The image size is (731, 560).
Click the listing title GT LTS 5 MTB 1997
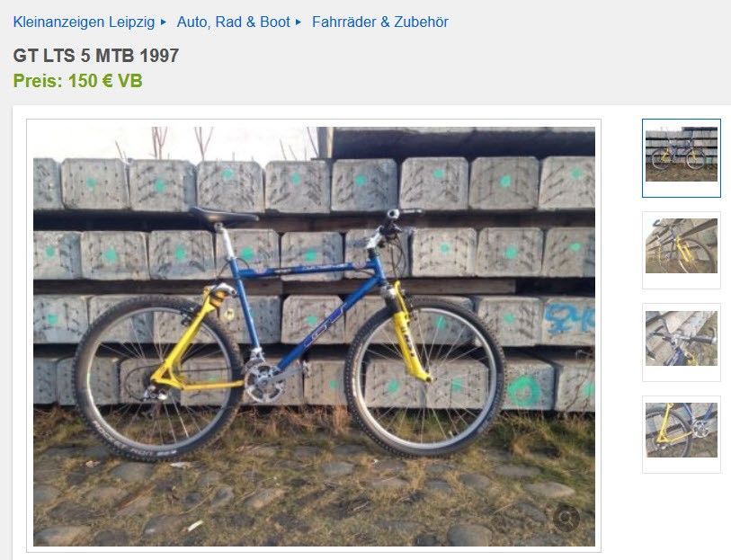coord(96,56)
